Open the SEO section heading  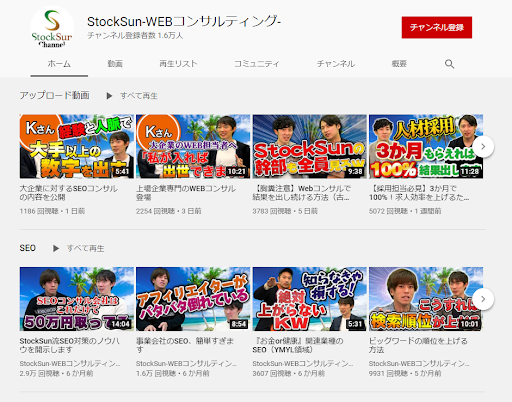coord(28,248)
